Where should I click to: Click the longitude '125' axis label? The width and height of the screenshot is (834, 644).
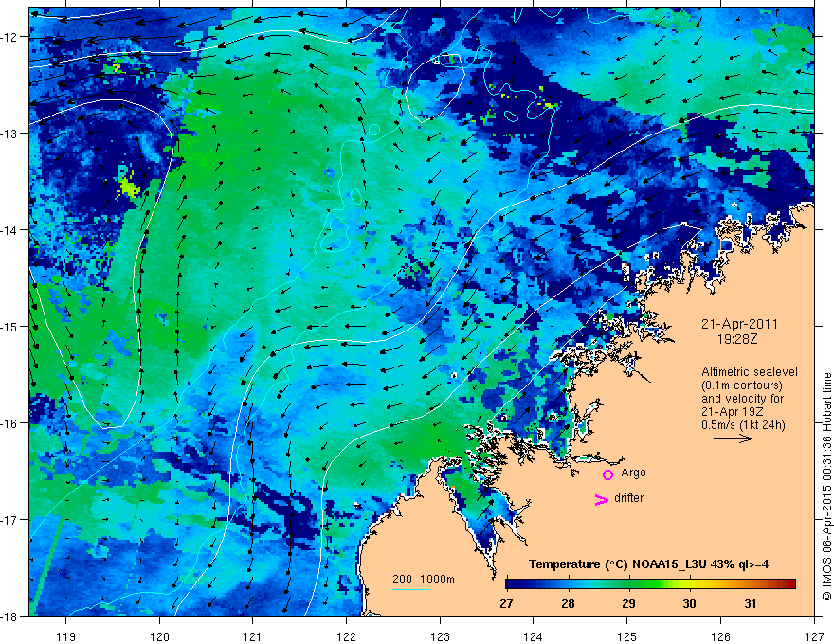[626, 636]
